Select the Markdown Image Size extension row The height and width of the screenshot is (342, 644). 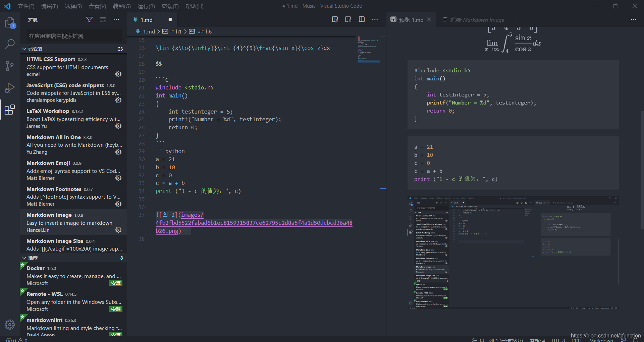point(73,245)
